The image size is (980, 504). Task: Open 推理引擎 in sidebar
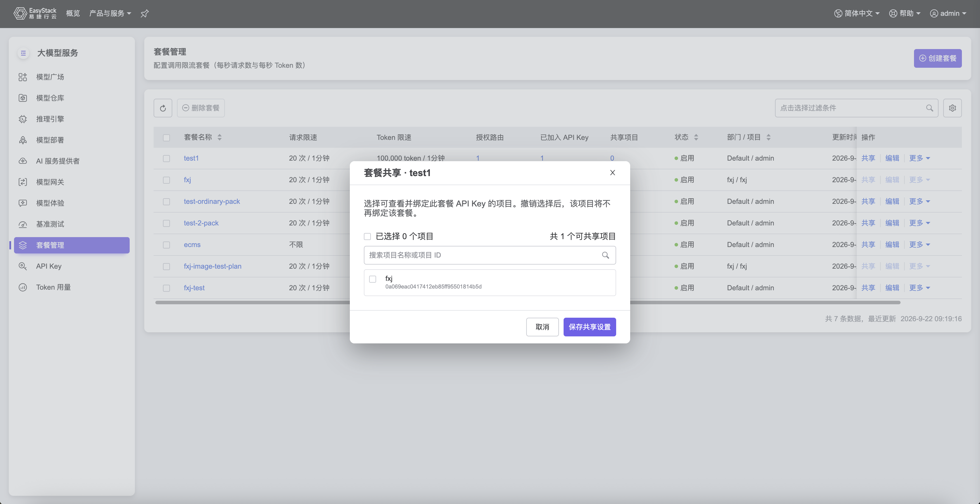click(x=72, y=119)
